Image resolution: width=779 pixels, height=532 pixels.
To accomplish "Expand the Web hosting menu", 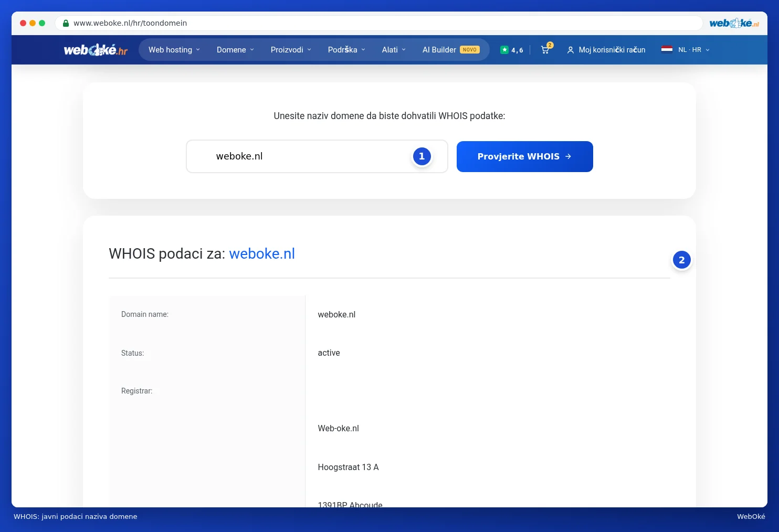I will coord(174,50).
